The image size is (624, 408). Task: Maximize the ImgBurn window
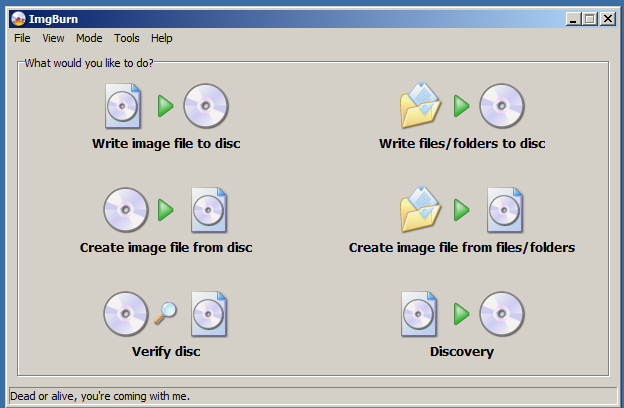tap(590, 19)
